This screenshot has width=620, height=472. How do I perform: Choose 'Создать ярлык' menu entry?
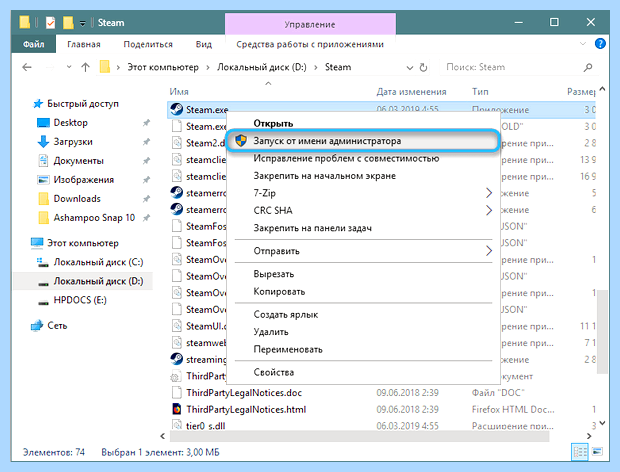pos(285,315)
